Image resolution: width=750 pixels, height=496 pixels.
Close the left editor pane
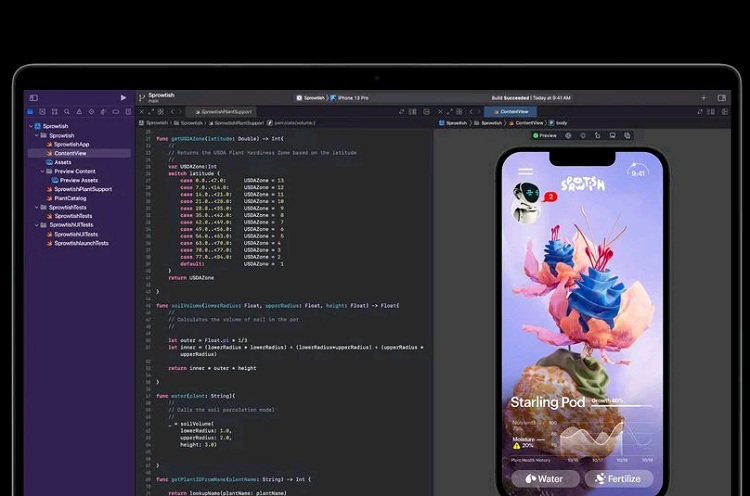142,112
